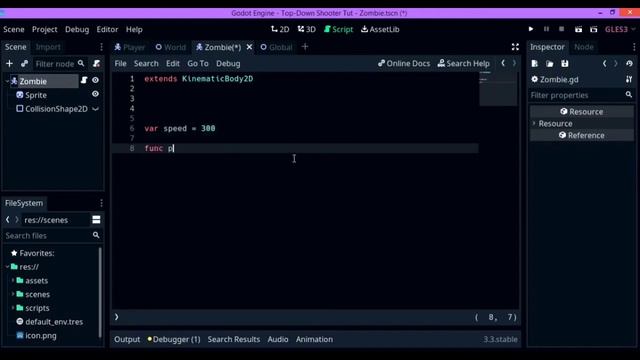Add a new scene tab
The image size is (640, 360).
(x=305, y=47)
